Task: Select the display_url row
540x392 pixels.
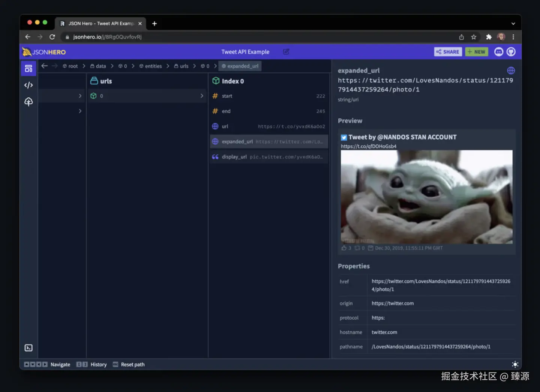Action: (269, 157)
